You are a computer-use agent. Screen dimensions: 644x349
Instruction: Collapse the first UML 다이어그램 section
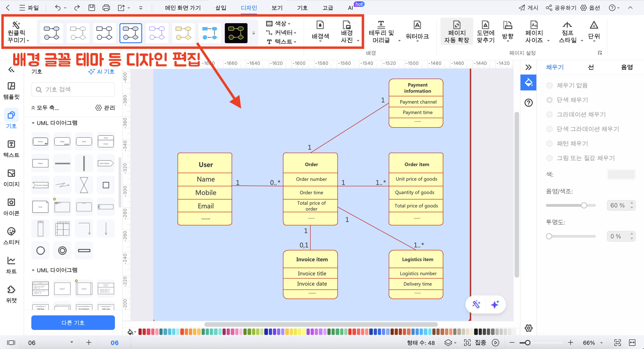pyautogui.click(x=33, y=123)
